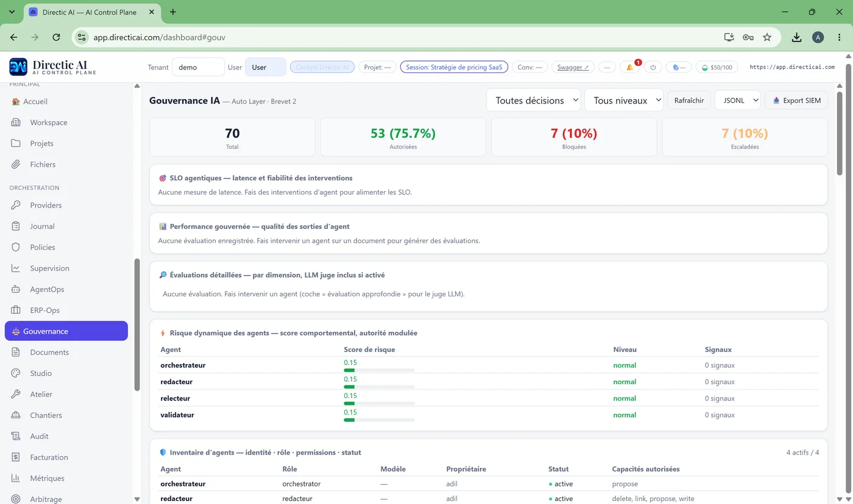Viewport: 853px width, 504px height.
Task: Click the Projet pill in the header
Action: [377, 67]
